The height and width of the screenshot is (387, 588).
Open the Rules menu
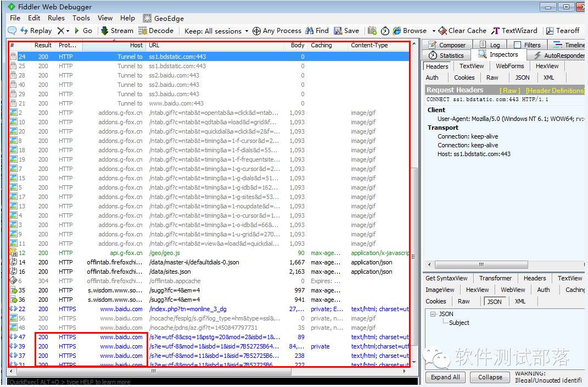click(x=56, y=18)
